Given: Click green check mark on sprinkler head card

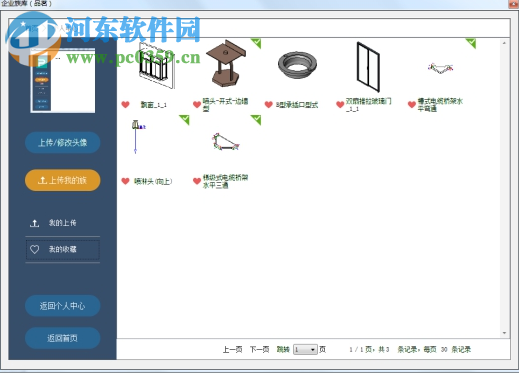Looking at the screenshot, I should coord(256,43).
